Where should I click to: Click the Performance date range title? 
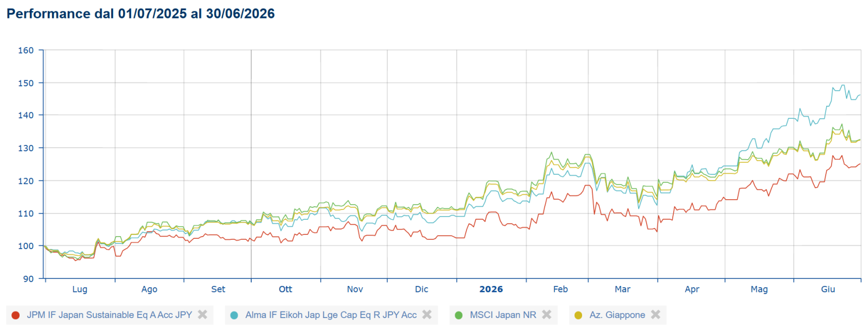pyautogui.click(x=141, y=14)
